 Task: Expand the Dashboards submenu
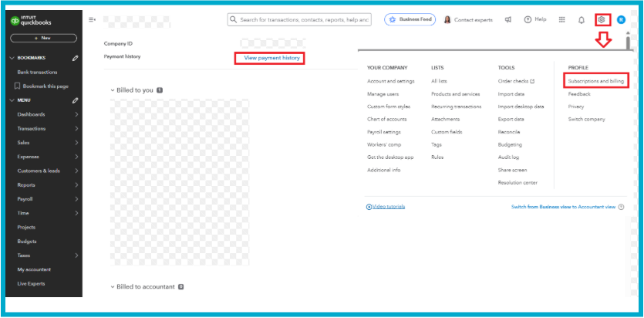[76, 115]
